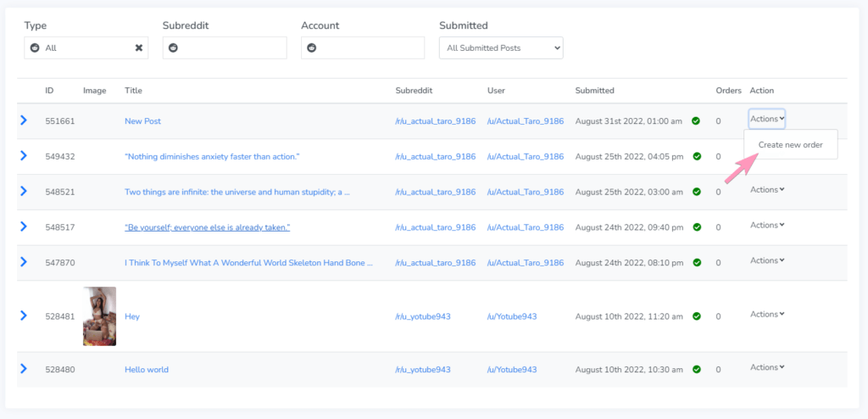Expand row details for post 549432
This screenshot has height=419, width=868.
tap(24, 156)
